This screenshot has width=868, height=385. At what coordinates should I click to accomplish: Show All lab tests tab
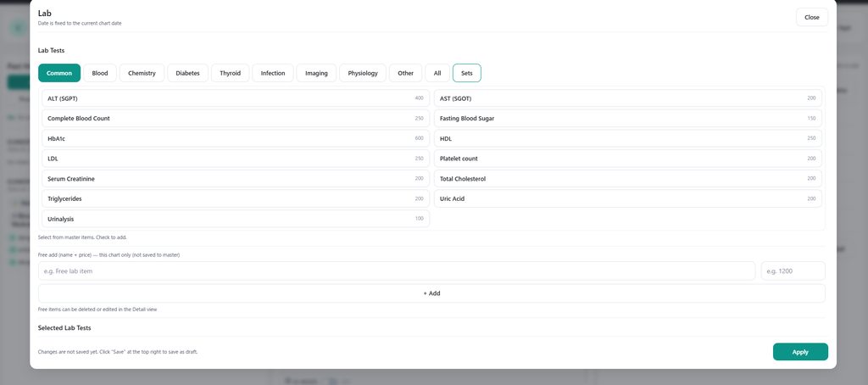pyautogui.click(x=437, y=73)
